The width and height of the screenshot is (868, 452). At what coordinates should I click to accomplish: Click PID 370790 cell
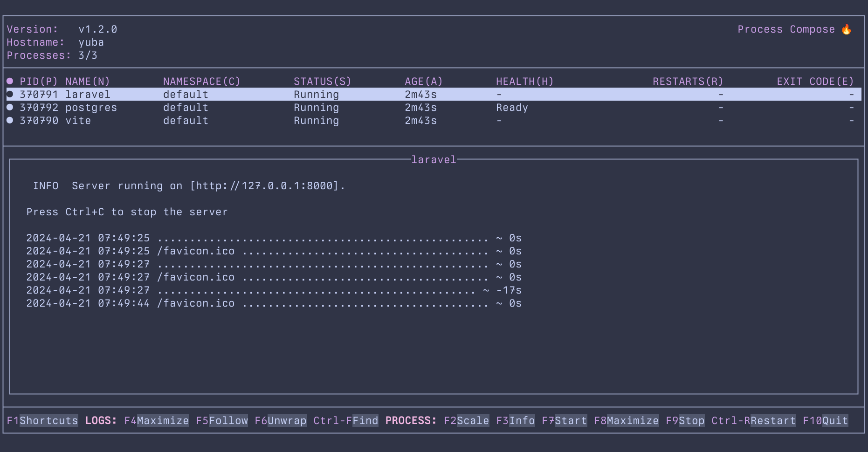click(x=39, y=121)
